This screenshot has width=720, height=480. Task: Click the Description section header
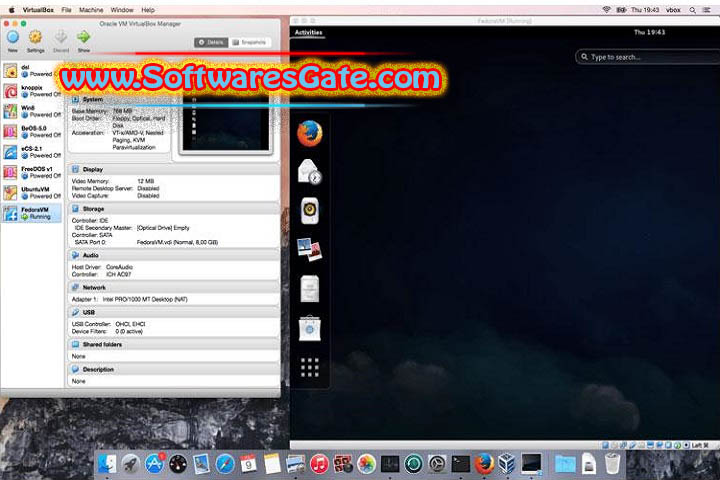pyautogui.click(x=174, y=369)
